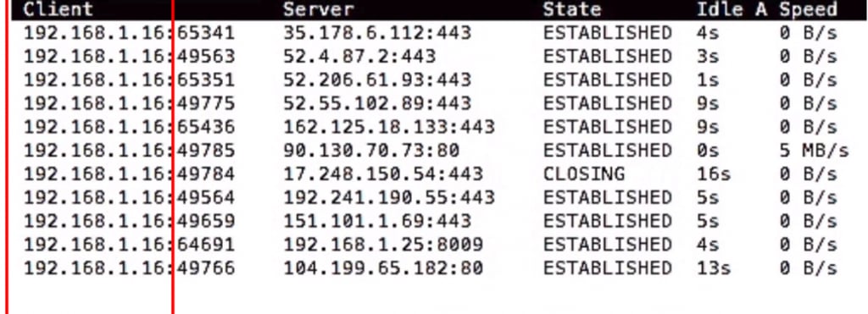Sort by the Speed column header
The height and width of the screenshot is (314, 868).
(808, 10)
